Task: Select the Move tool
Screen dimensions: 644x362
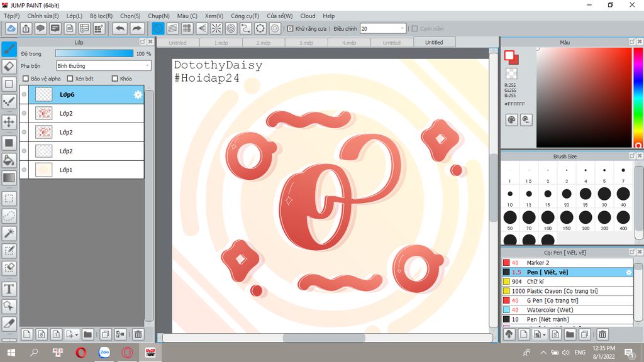Action: click(9, 122)
